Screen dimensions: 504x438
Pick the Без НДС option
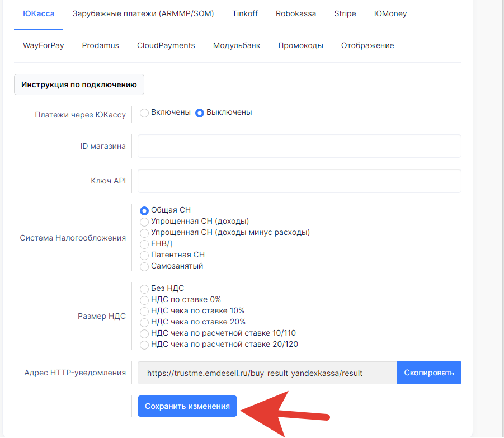click(x=144, y=289)
